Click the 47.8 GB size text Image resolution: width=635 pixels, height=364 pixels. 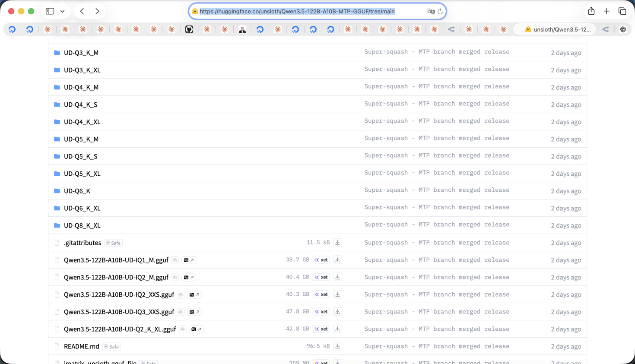[297, 312]
